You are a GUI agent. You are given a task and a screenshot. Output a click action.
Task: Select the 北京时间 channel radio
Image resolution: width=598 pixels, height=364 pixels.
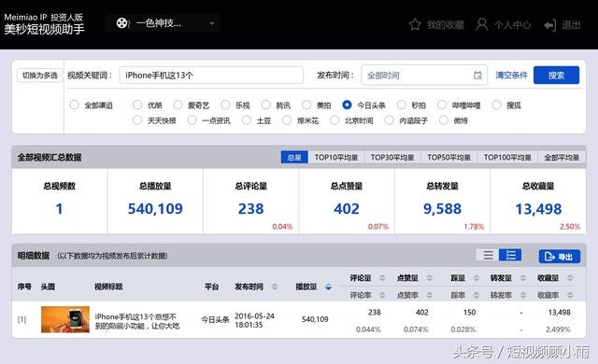click(335, 120)
